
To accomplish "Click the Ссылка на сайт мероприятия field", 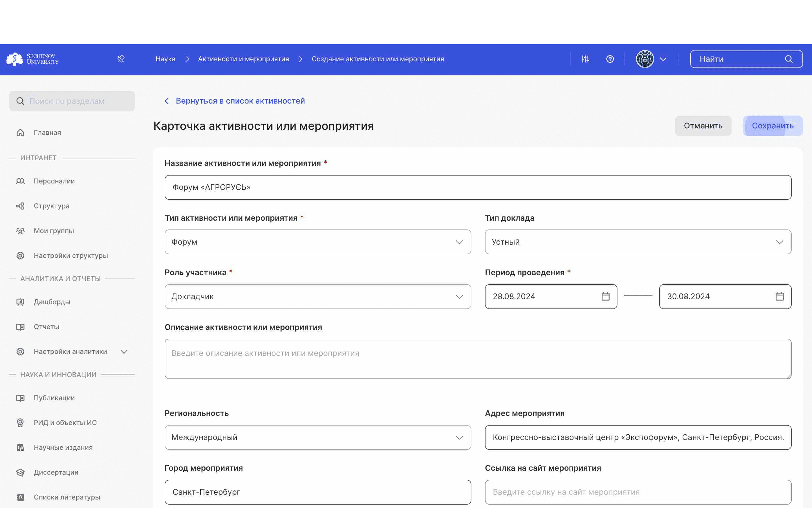I will click(638, 492).
